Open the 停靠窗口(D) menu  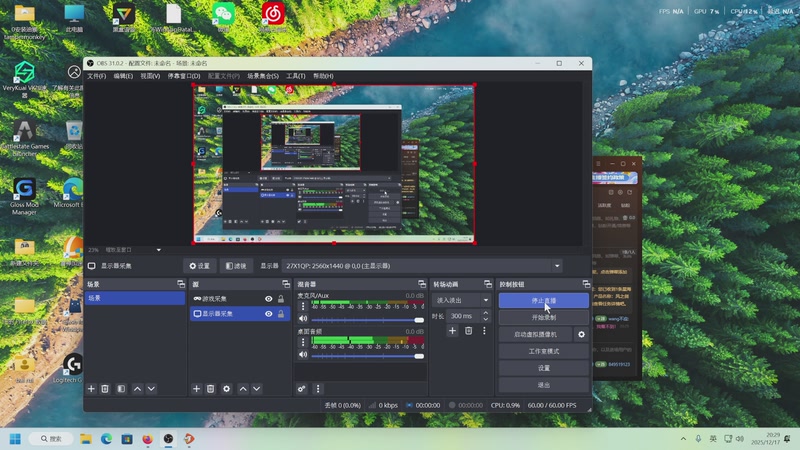pos(184,76)
